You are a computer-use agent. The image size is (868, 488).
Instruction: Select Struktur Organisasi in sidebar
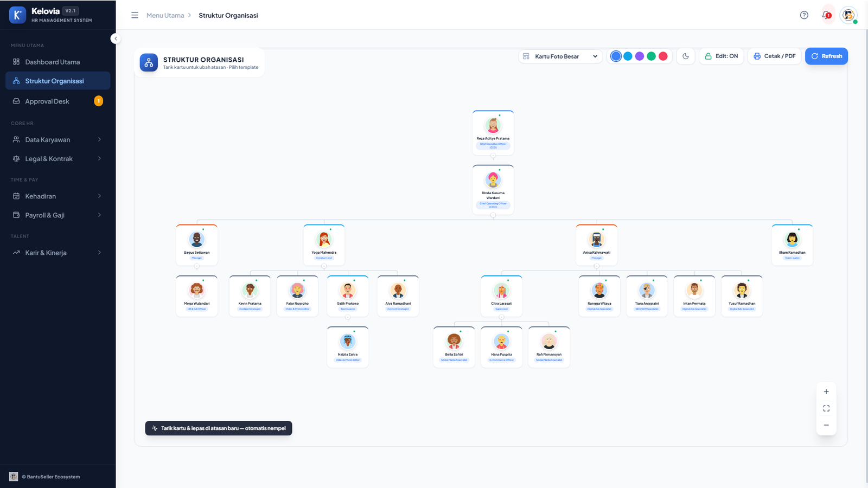58,81
